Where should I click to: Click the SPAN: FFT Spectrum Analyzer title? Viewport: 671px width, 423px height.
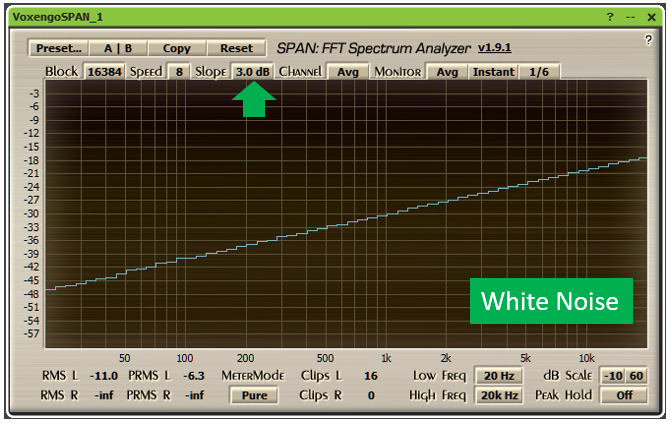coord(374,48)
